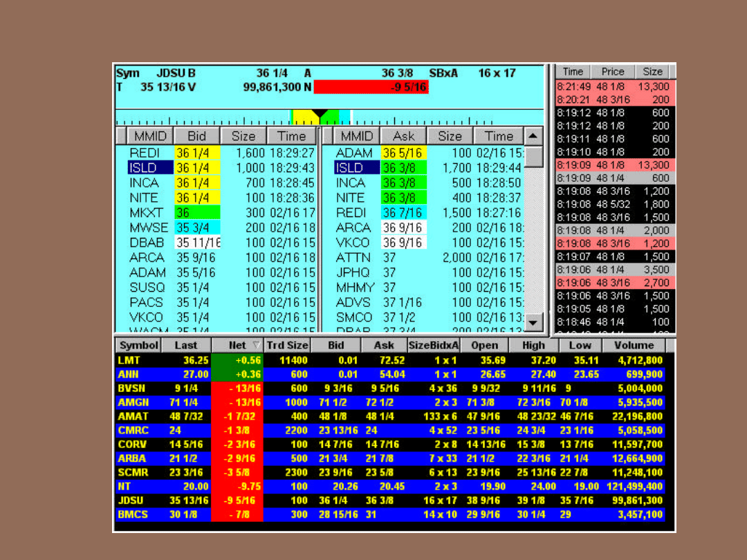Click the Ask header in Level II panel

(x=403, y=136)
